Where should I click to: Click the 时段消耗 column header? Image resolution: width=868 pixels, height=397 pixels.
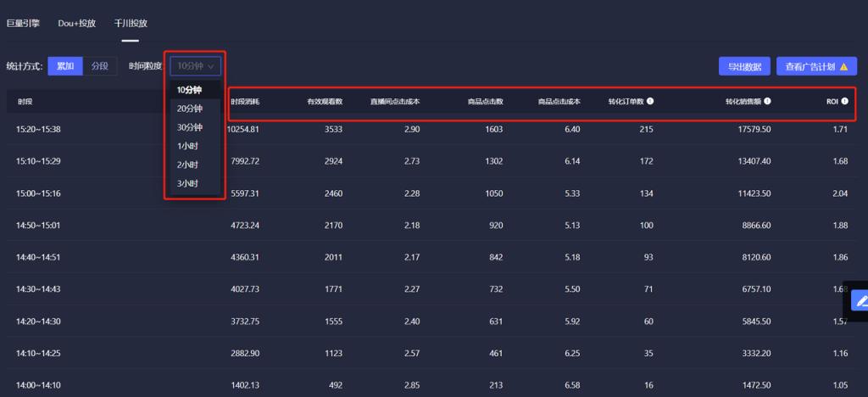point(245,102)
